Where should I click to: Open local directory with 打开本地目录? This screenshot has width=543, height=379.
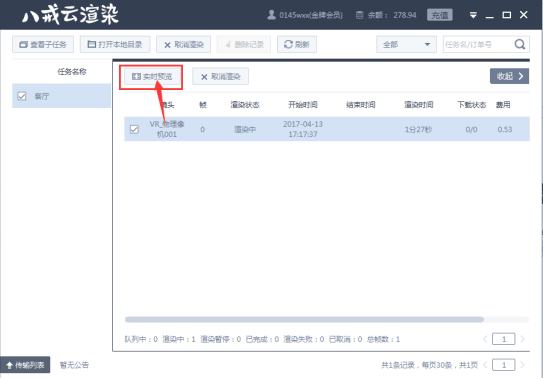[x=115, y=44]
